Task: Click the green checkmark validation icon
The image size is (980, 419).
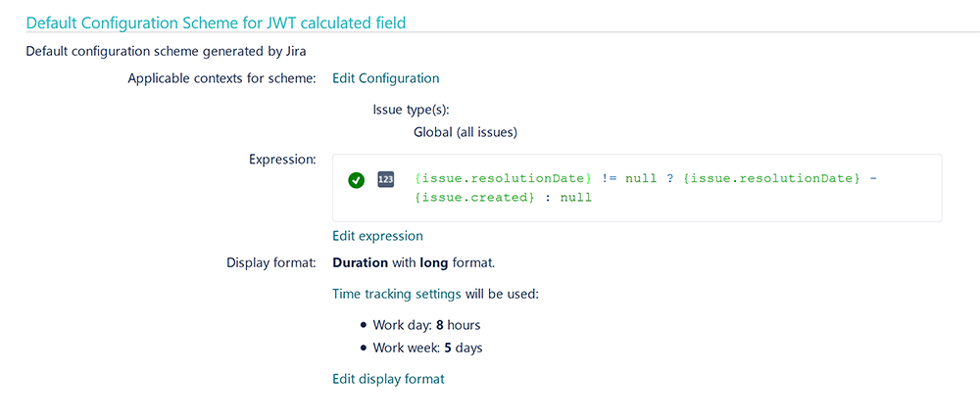Action: click(357, 180)
